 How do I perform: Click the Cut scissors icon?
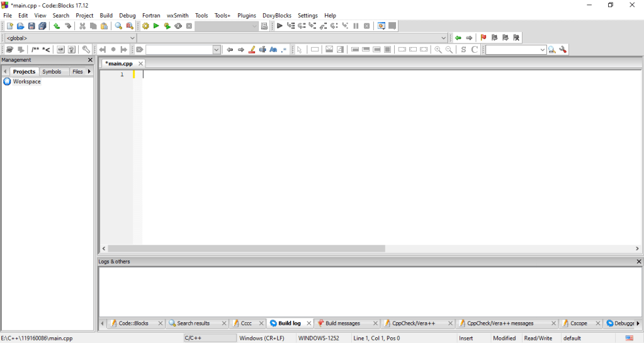click(x=82, y=26)
